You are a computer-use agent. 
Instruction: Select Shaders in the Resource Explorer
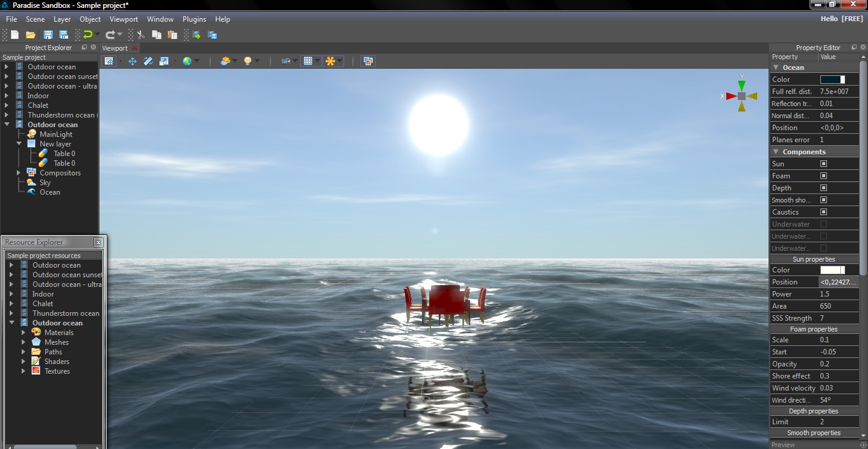(x=57, y=362)
